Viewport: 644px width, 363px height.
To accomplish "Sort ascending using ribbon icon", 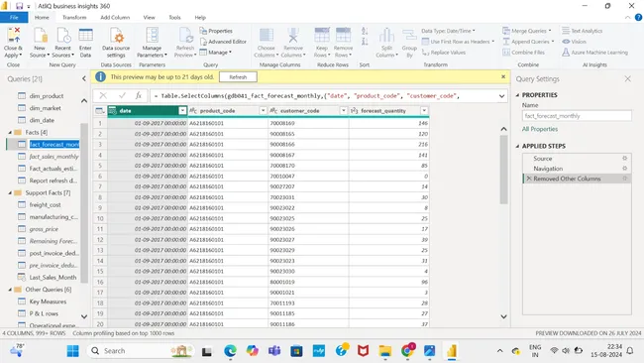I will (x=365, y=31).
